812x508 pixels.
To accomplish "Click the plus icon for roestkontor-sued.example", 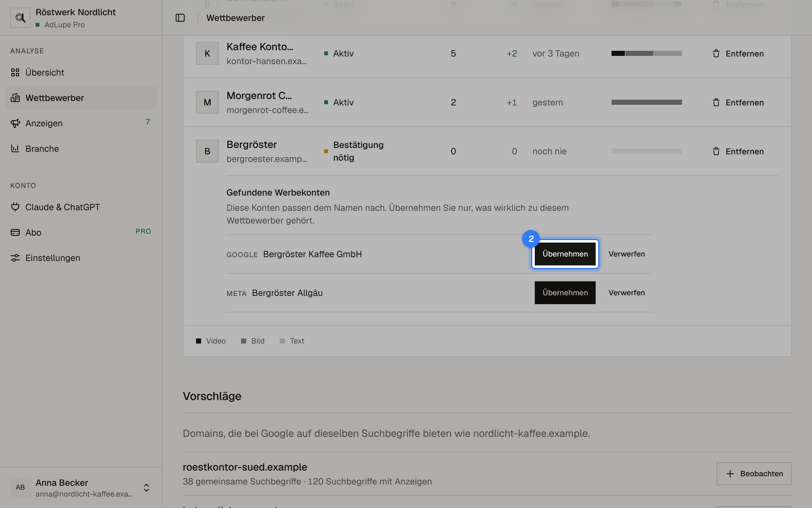I will click(730, 473).
